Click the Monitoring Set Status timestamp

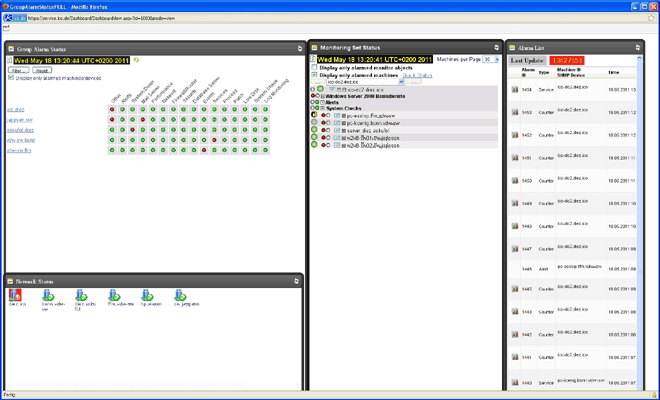pos(375,59)
